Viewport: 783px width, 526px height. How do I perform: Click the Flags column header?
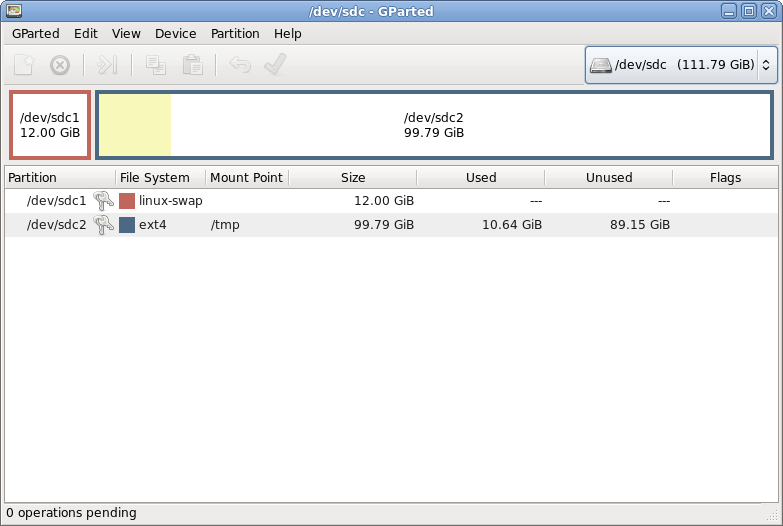[x=725, y=178]
